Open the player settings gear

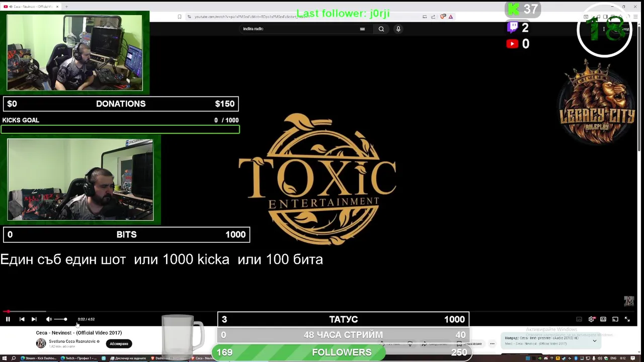[x=592, y=319]
